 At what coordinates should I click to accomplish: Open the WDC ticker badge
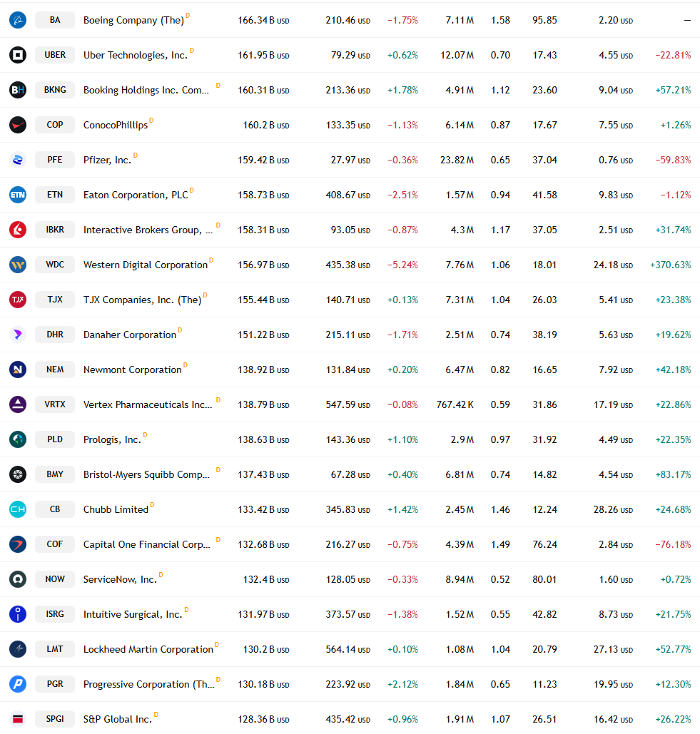click(x=55, y=265)
